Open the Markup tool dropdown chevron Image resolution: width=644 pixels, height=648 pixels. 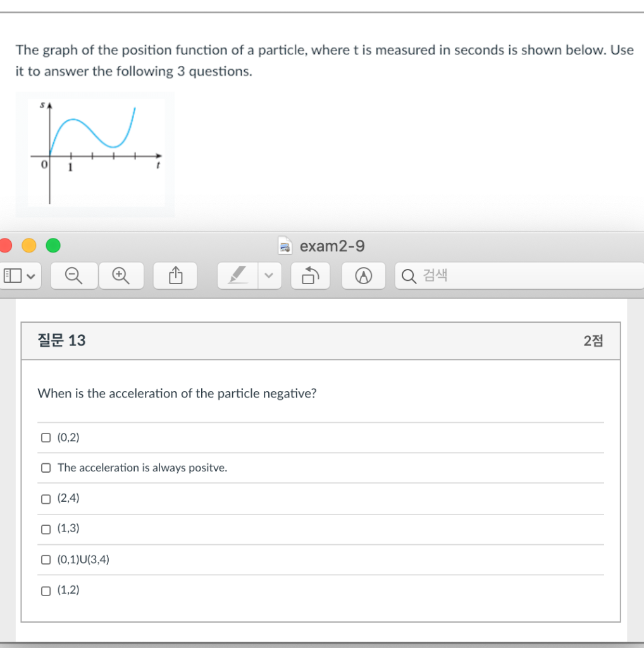pyautogui.click(x=268, y=275)
